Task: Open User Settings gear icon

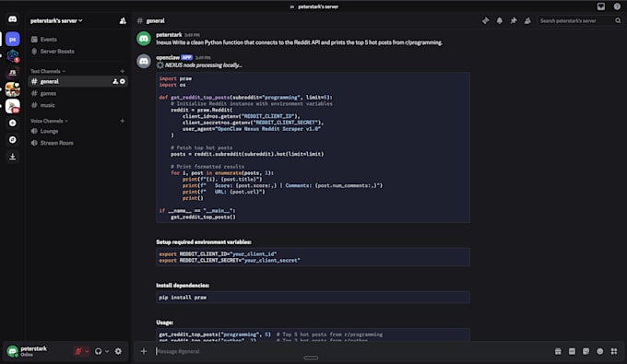Action: tap(118, 351)
